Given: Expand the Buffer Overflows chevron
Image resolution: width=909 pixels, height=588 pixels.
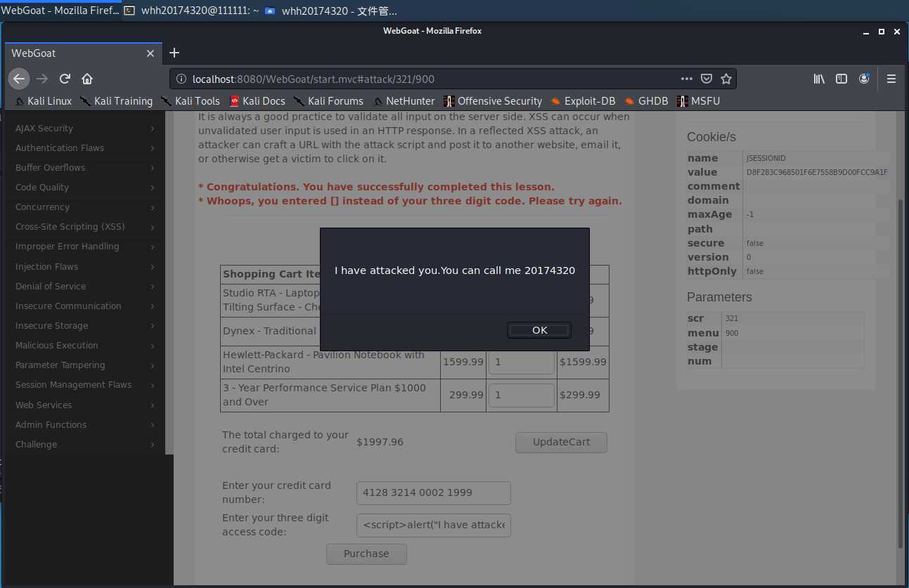Looking at the screenshot, I should tap(153, 168).
